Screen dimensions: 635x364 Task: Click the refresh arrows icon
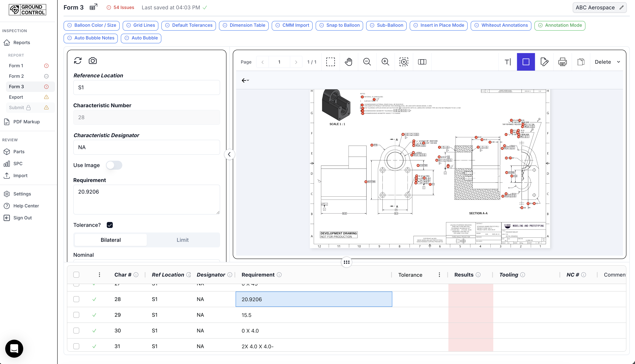(x=78, y=61)
